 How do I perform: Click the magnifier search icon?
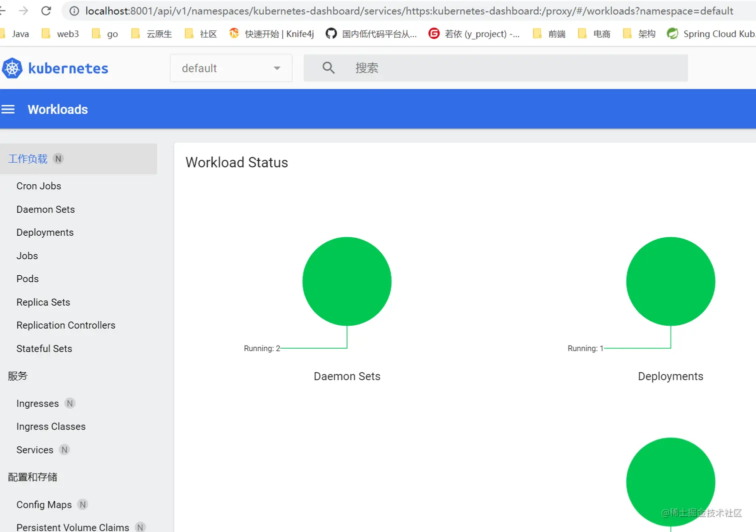click(328, 68)
